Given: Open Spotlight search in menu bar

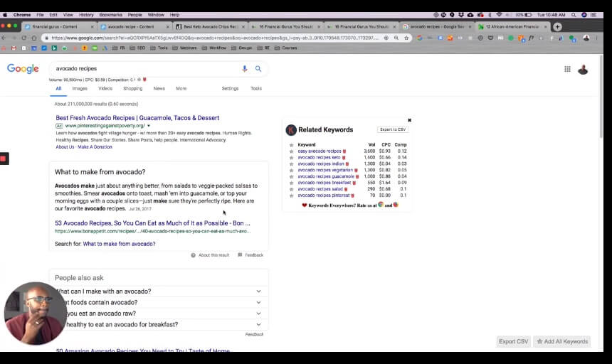Looking at the screenshot, I should pyautogui.click(x=574, y=15).
